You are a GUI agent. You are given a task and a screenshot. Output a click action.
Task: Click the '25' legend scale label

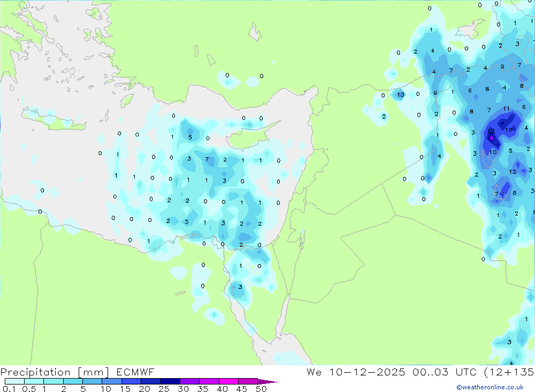(164, 389)
